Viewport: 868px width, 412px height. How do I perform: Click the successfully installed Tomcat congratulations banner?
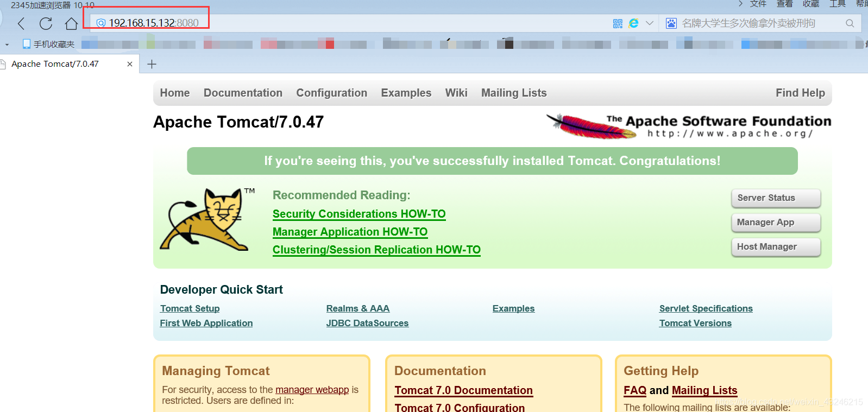(x=492, y=161)
